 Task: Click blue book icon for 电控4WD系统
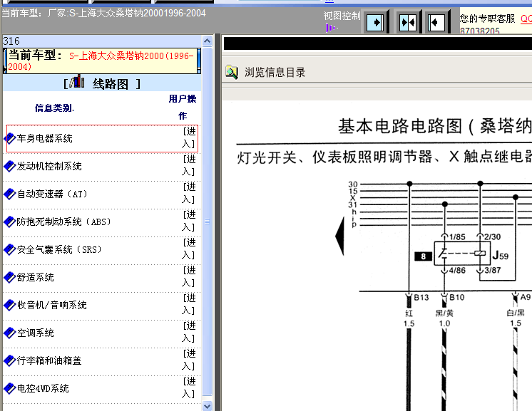pyautogui.click(x=9, y=388)
